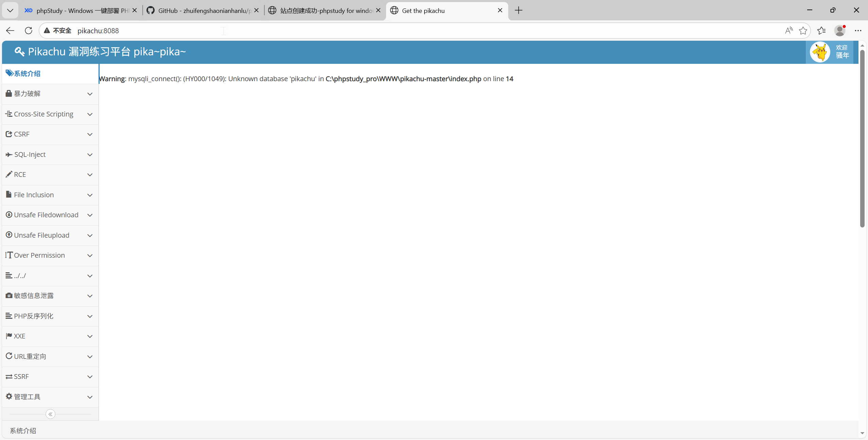This screenshot has width=868, height=440.
Task: Click the favorites star icon in address bar
Action: pyautogui.click(x=803, y=31)
